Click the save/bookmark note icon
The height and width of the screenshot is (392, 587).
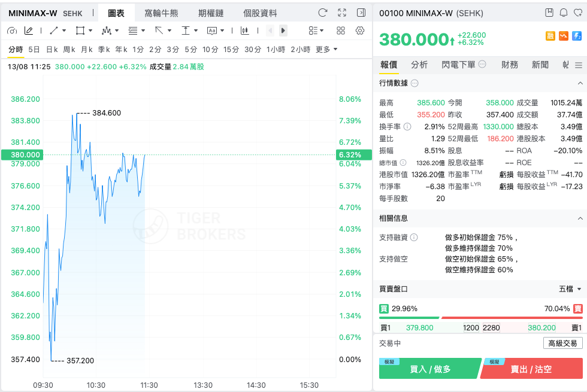[549, 13]
